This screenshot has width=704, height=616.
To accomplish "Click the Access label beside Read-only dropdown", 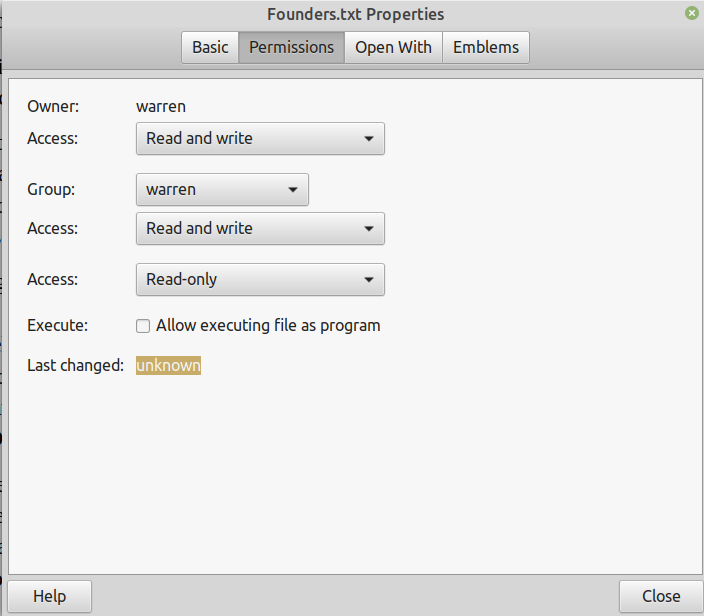I will (52, 279).
